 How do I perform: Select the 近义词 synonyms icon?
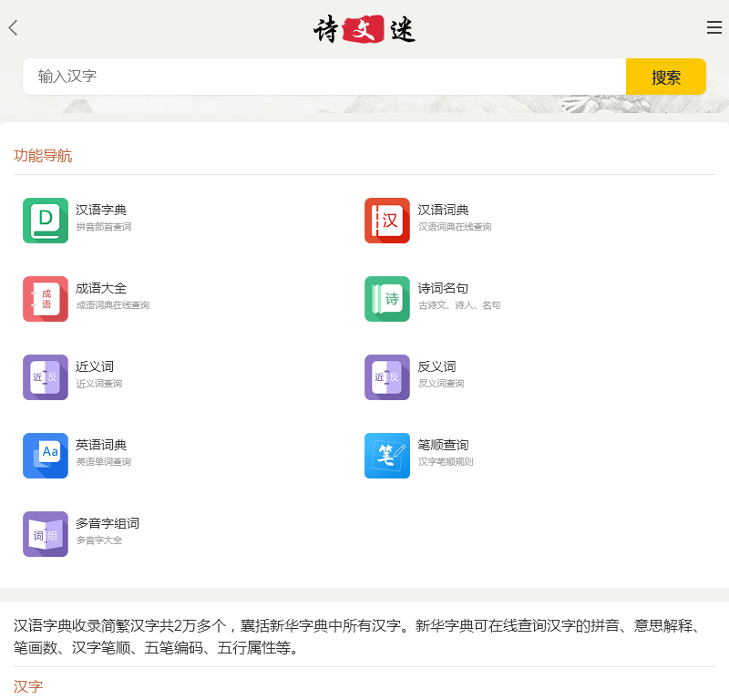pyautogui.click(x=44, y=376)
